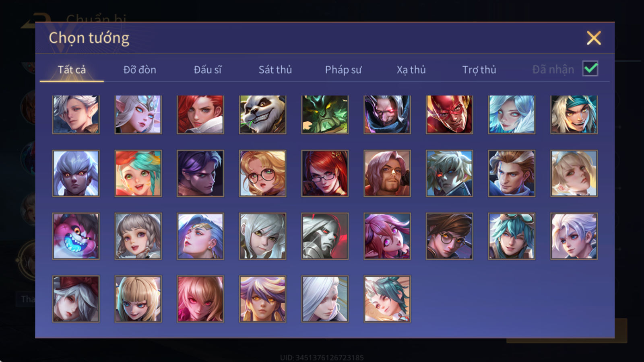Select the silver armored knight hero

coord(325,236)
